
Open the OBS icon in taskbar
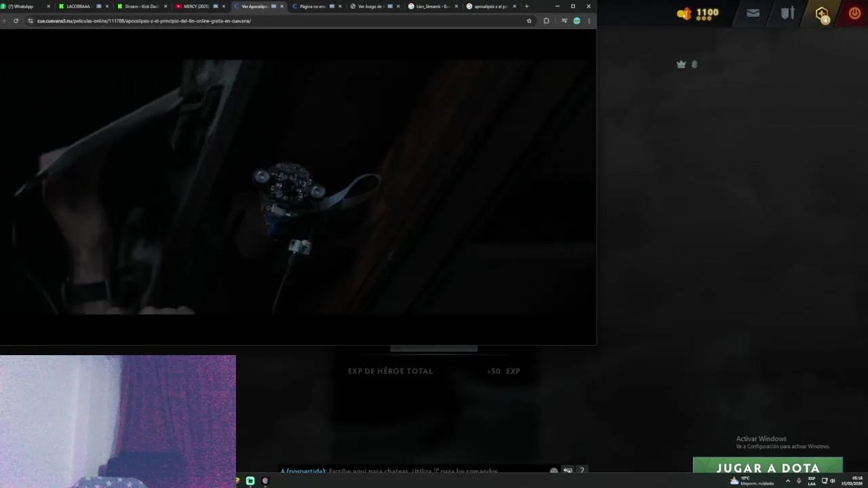pyautogui.click(x=265, y=481)
